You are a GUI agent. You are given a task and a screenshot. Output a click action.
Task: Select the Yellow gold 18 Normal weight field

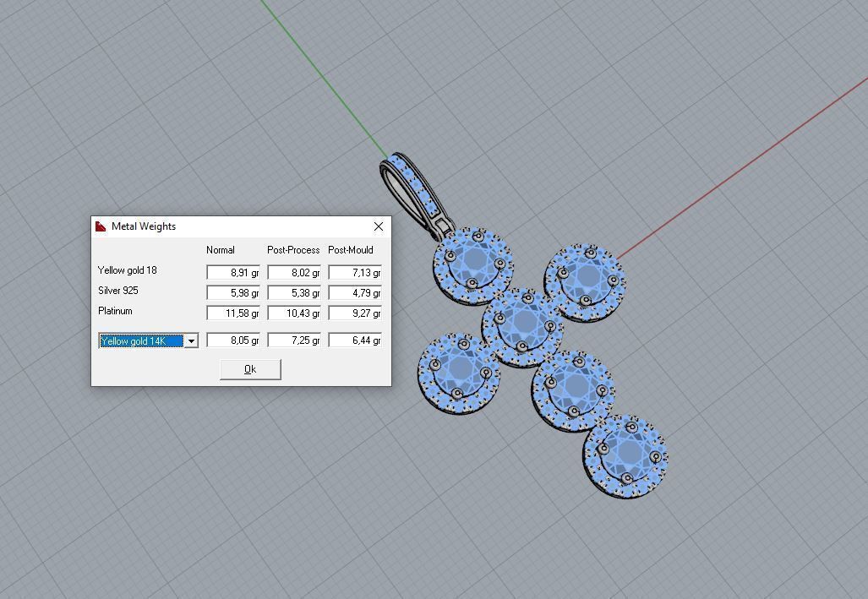pyautogui.click(x=233, y=272)
